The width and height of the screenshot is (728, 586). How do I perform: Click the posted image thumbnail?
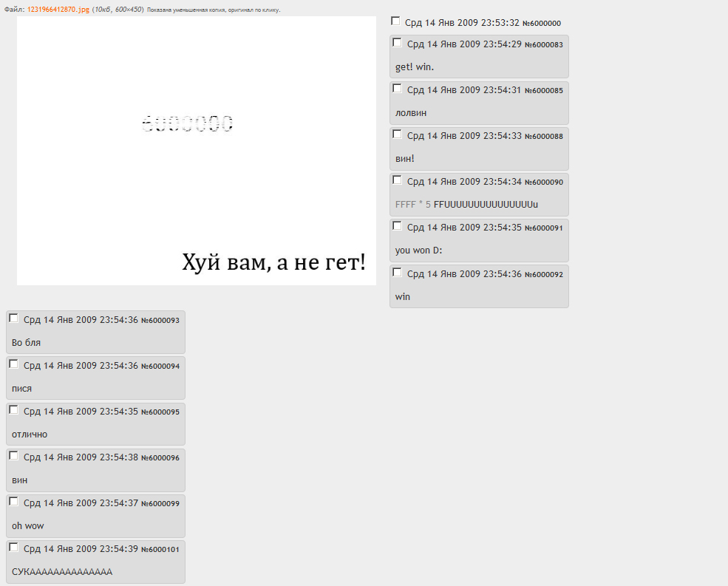pyautogui.click(x=196, y=151)
